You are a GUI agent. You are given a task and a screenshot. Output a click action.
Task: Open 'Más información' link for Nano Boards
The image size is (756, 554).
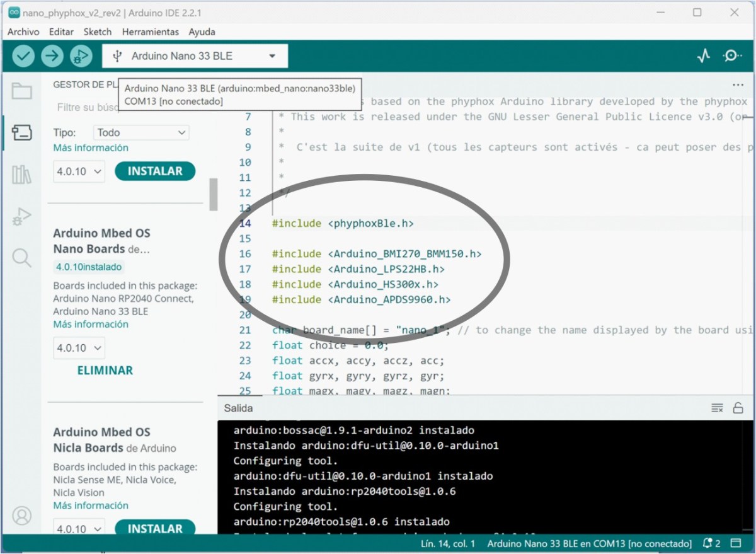click(91, 324)
